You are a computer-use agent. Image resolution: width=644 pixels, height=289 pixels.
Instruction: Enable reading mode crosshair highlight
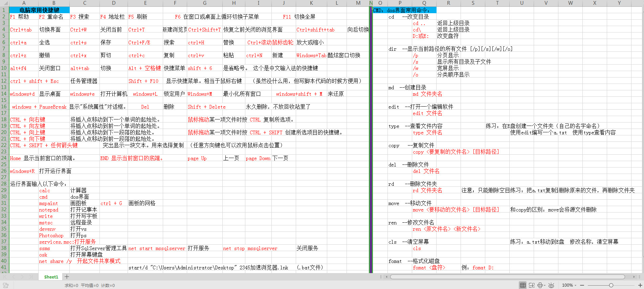(540, 285)
